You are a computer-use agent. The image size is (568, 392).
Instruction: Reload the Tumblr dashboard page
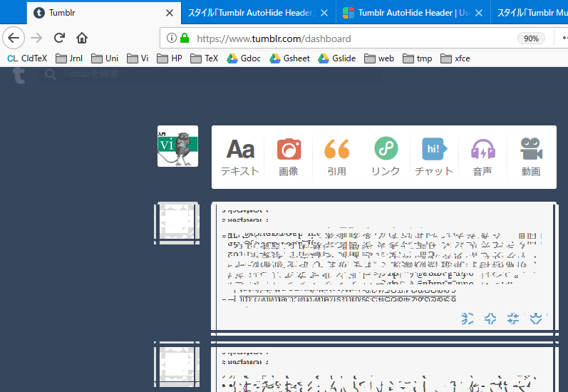tap(59, 38)
